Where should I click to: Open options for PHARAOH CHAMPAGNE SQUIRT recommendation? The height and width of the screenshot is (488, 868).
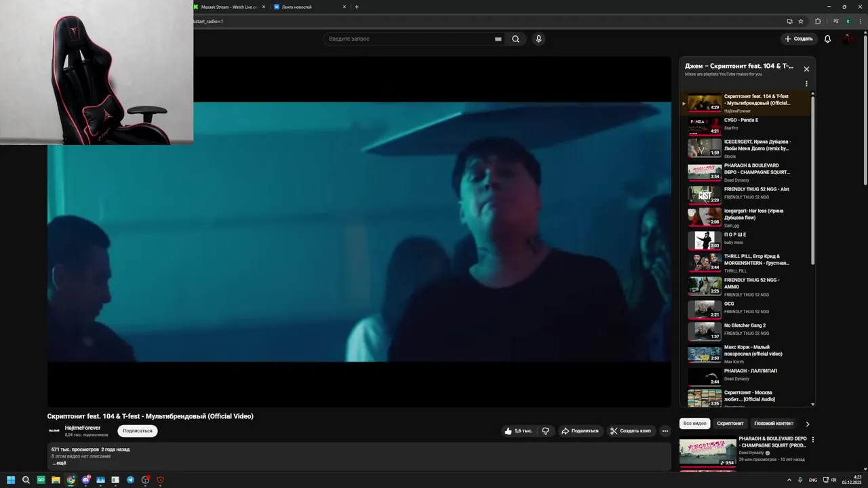point(813,440)
